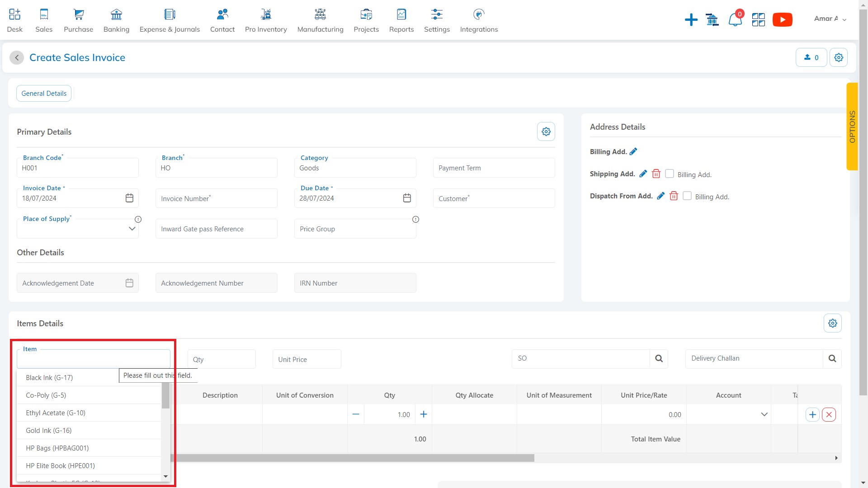Open the Banking module
Viewport: 868px width, 488px height.
[x=116, y=20]
